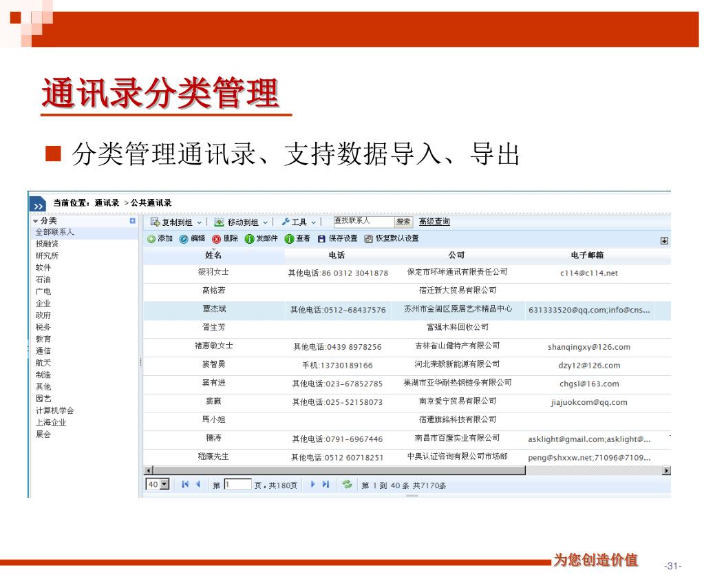The height and width of the screenshot is (588, 704).
Task: Select 制造 category
Action: pyautogui.click(x=43, y=375)
